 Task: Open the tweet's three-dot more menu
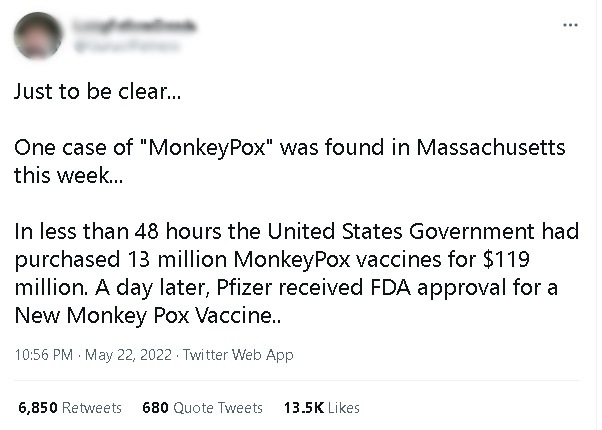click(571, 25)
